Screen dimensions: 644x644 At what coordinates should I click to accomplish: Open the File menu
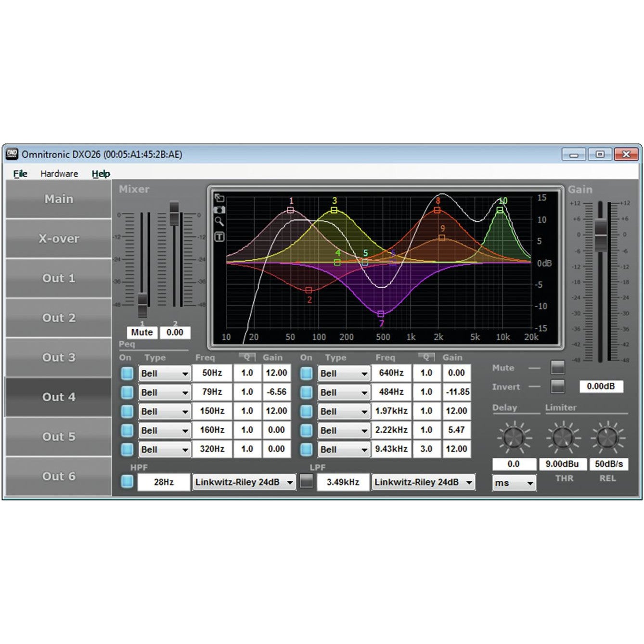20,174
